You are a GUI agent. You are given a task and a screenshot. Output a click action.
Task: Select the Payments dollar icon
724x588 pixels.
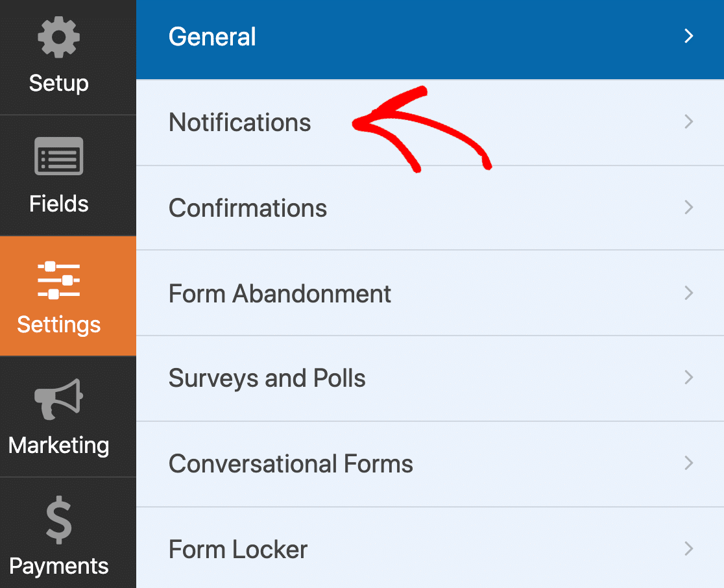click(x=58, y=520)
